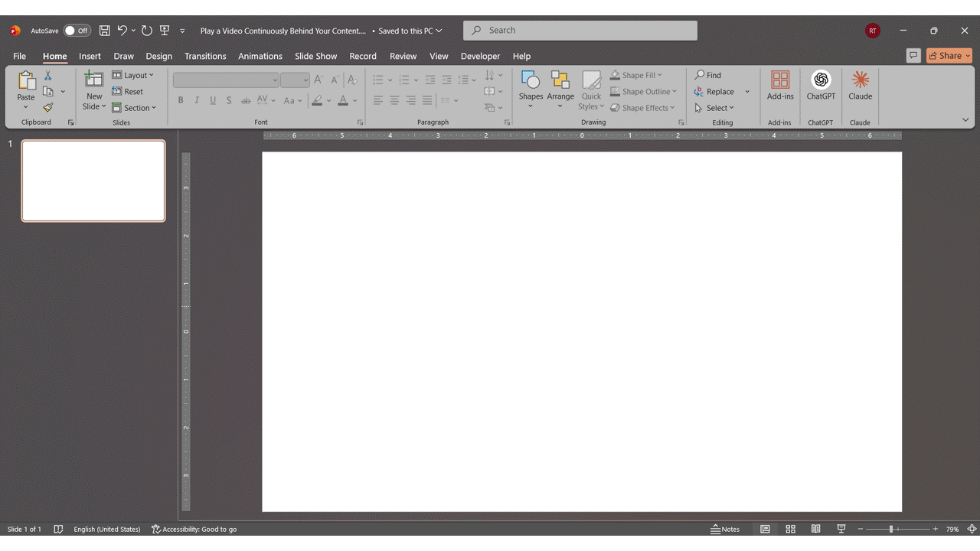Toggle the AutoSave switch
Screen dimensions: 980x551
77,31
